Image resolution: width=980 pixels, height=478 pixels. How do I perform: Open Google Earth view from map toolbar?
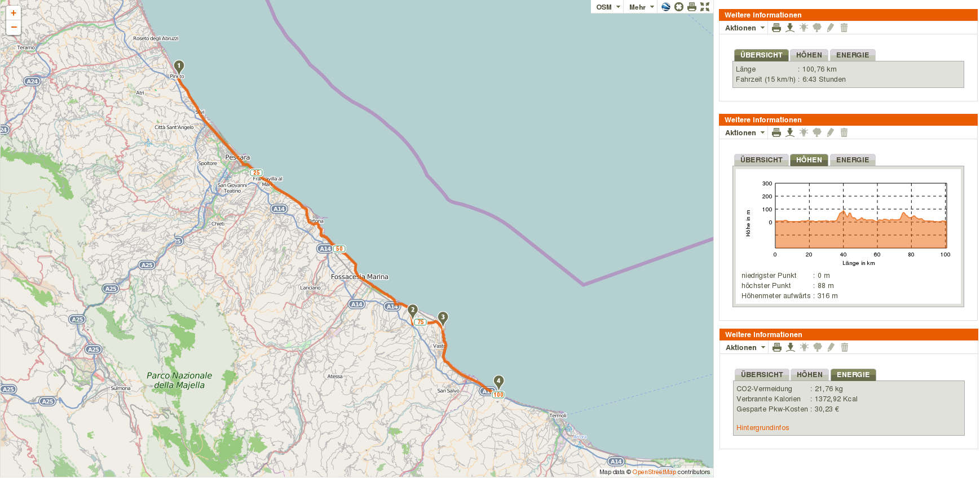coord(666,7)
